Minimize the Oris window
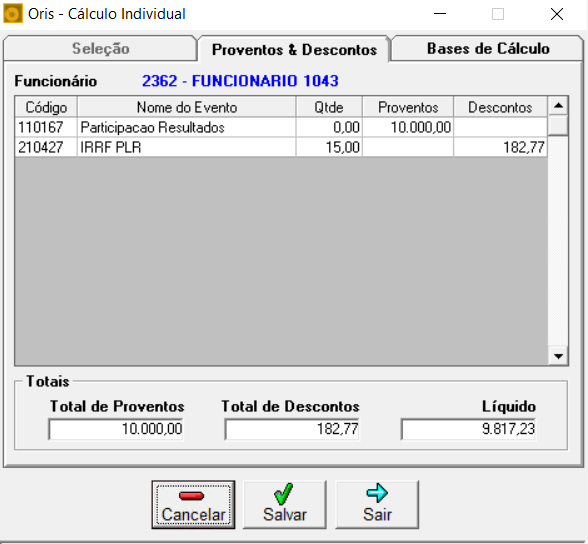The height and width of the screenshot is (544, 588). coord(440,14)
